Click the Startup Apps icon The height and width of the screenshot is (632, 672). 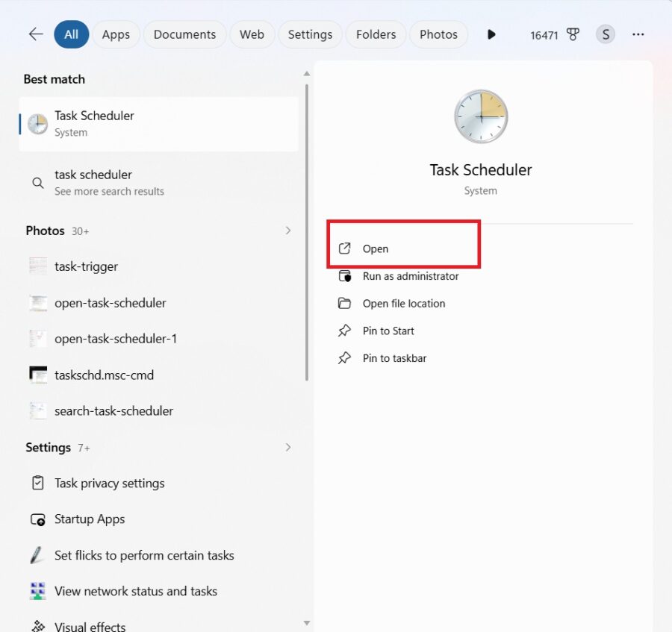click(x=38, y=519)
